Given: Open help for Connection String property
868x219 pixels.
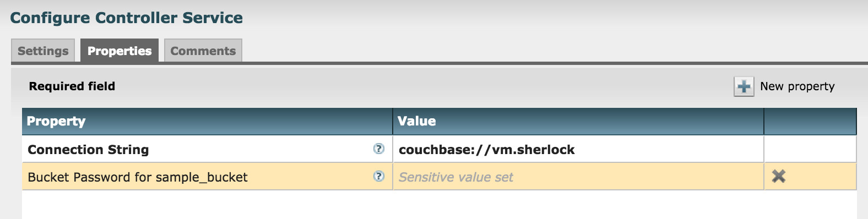Looking at the screenshot, I should pos(378,149).
